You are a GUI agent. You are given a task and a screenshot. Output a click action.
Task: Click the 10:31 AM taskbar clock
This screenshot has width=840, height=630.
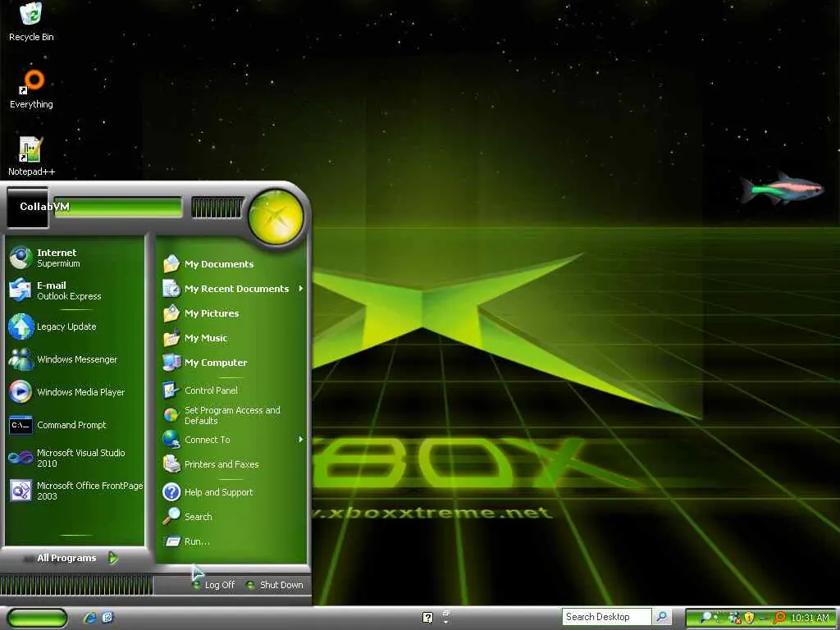click(x=810, y=618)
